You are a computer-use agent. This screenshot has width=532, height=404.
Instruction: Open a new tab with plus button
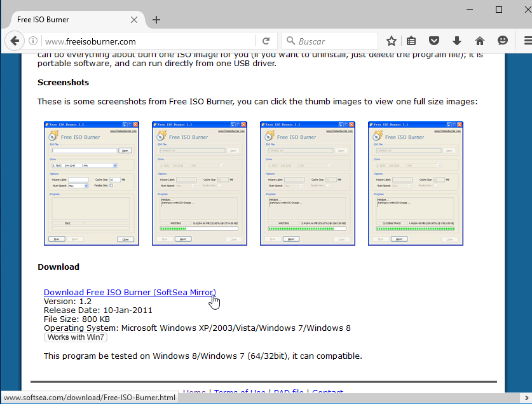[x=156, y=20]
